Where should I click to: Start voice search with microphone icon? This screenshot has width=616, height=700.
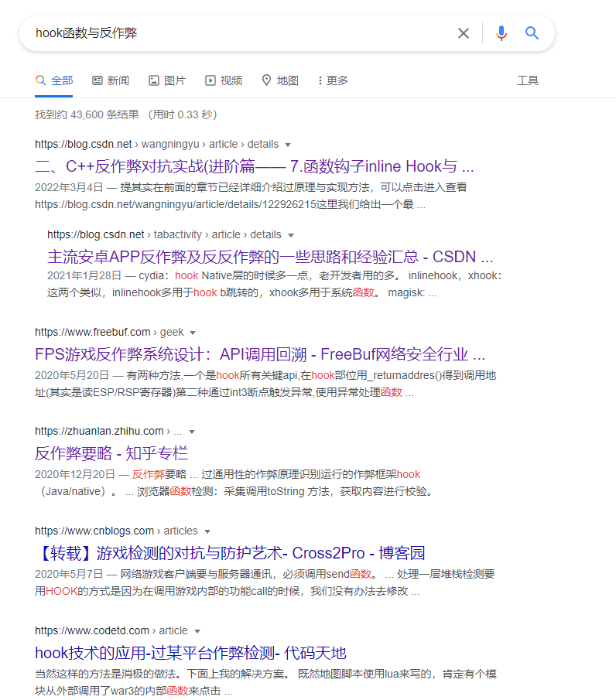[x=501, y=33]
